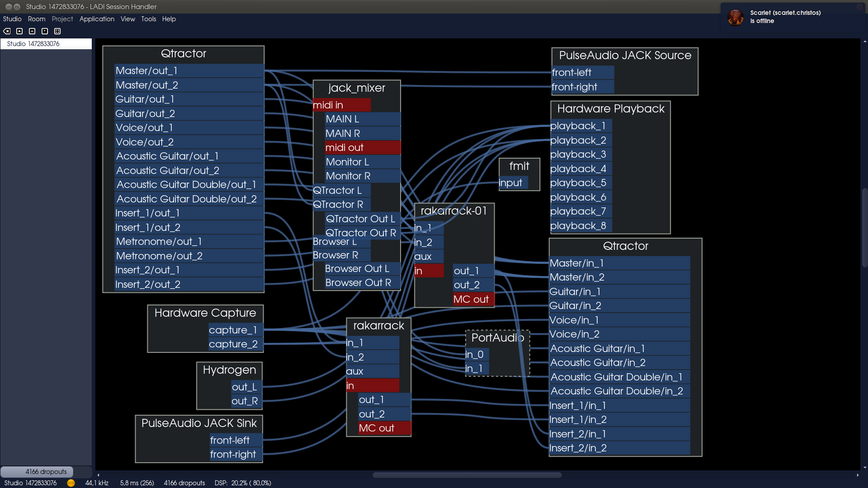This screenshot has height=488, width=868.
Task: Select Acoustic Guitar Double/out_1 port
Action: coord(189,184)
